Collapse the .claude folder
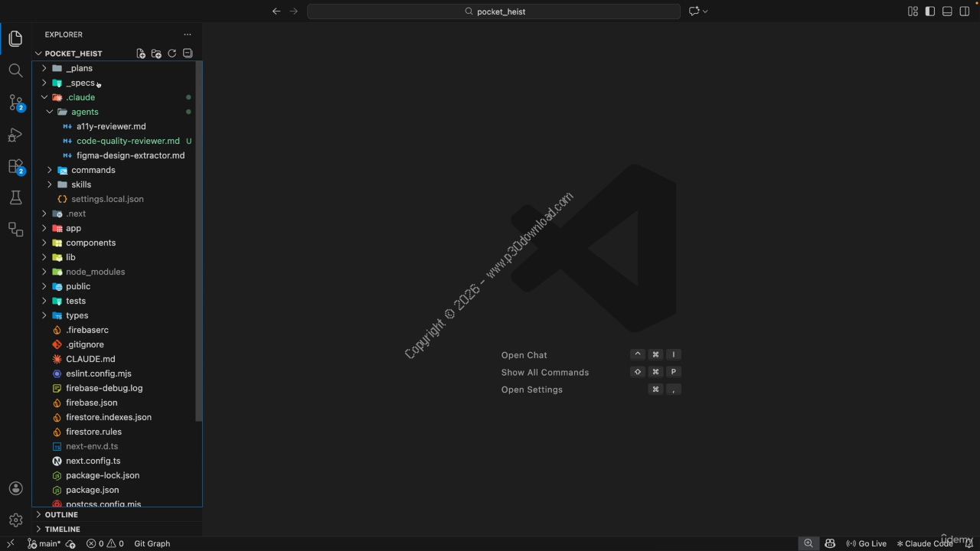This screenshot has width=980, height=551. coord(80,97)
